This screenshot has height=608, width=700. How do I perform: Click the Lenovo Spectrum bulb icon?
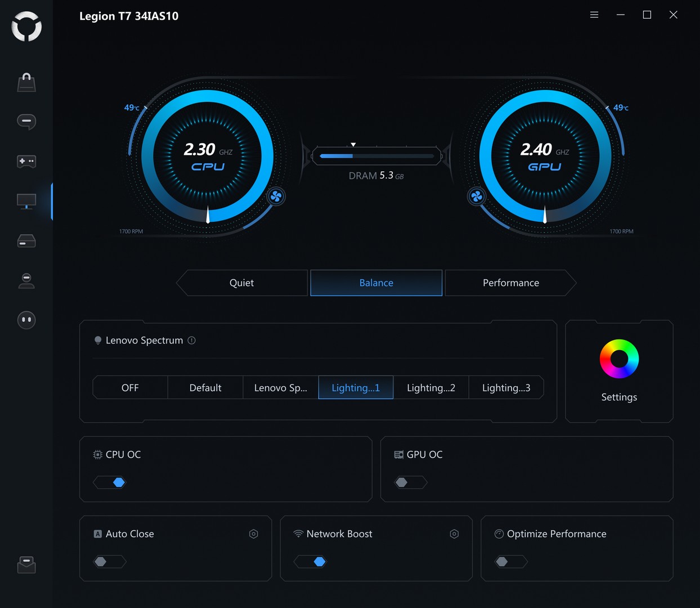[x=98, y=340]
